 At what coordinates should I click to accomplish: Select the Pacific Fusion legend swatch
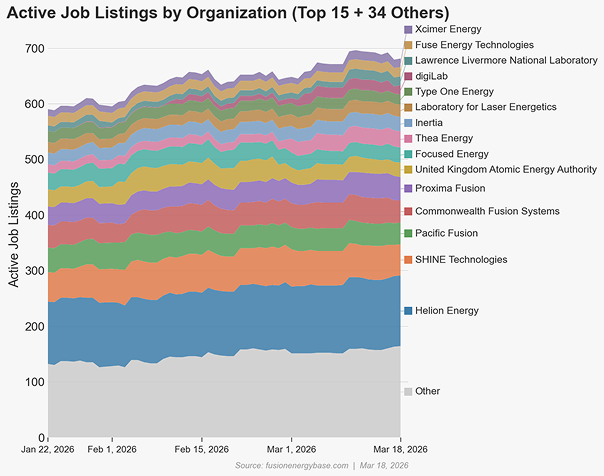pyautogui.click(x=408, y=233)
